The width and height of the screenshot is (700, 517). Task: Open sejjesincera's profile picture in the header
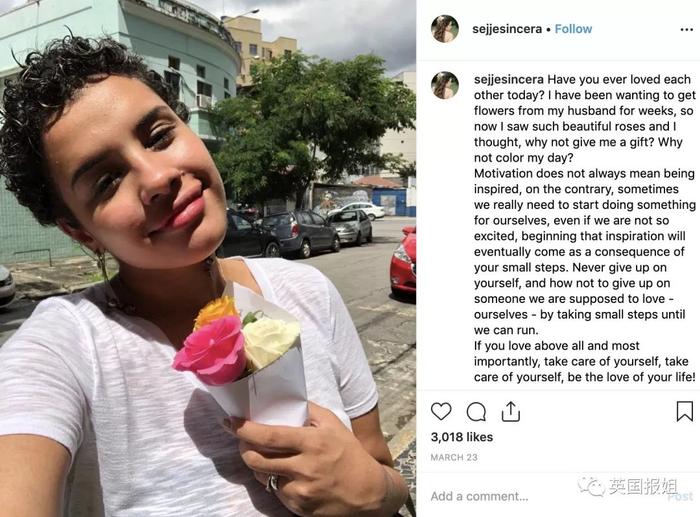[445, 29]
